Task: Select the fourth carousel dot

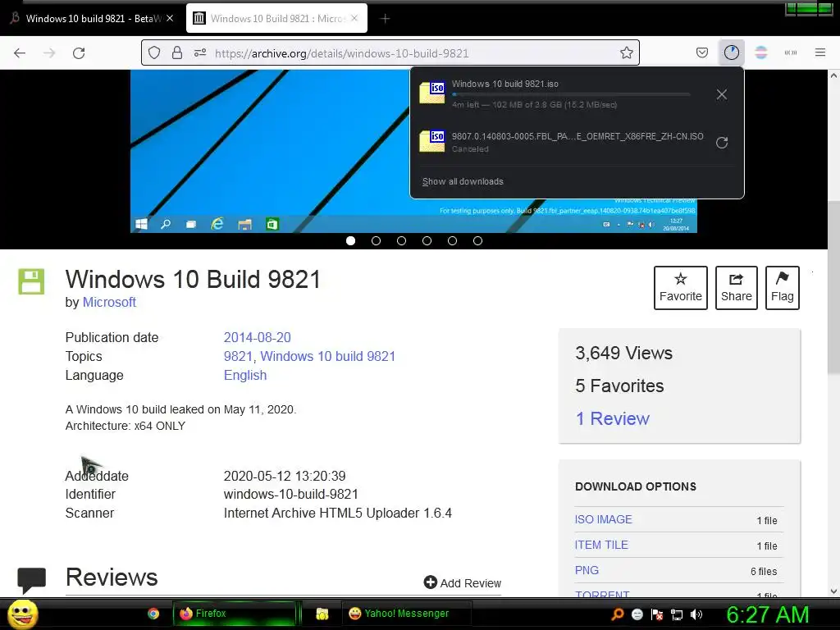Action: coord(427,241)
